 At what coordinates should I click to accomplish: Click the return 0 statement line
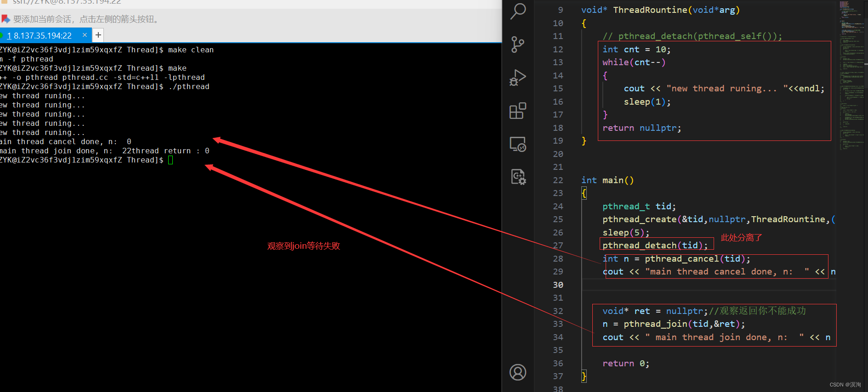[x=625, y=363]
